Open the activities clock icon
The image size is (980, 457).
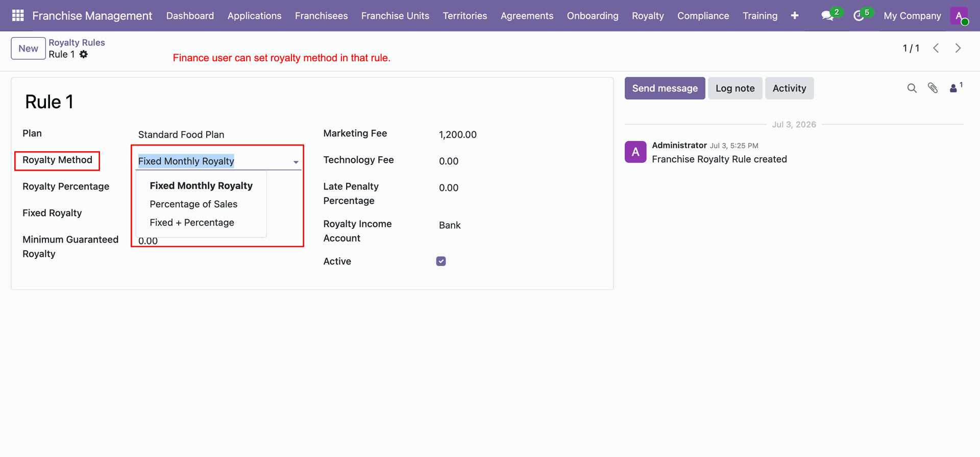click(x=859, y=16)
